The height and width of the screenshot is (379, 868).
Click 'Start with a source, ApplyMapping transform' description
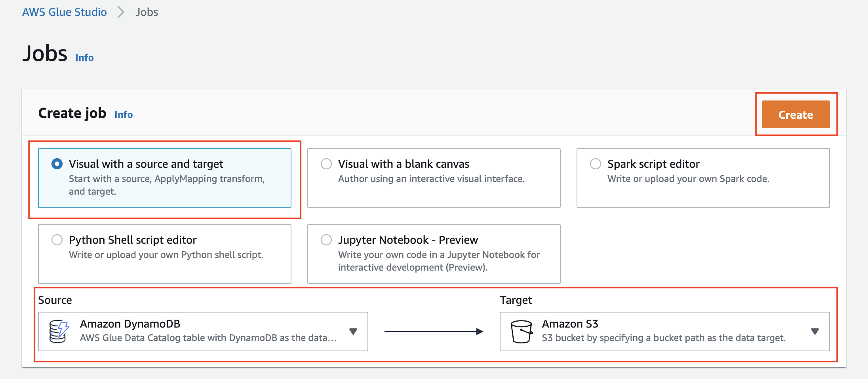167,185
